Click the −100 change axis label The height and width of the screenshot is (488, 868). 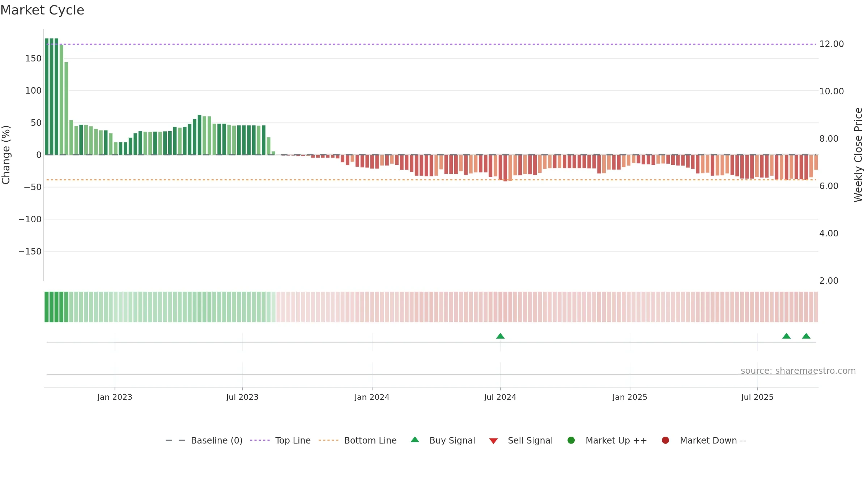click(30, 219)
